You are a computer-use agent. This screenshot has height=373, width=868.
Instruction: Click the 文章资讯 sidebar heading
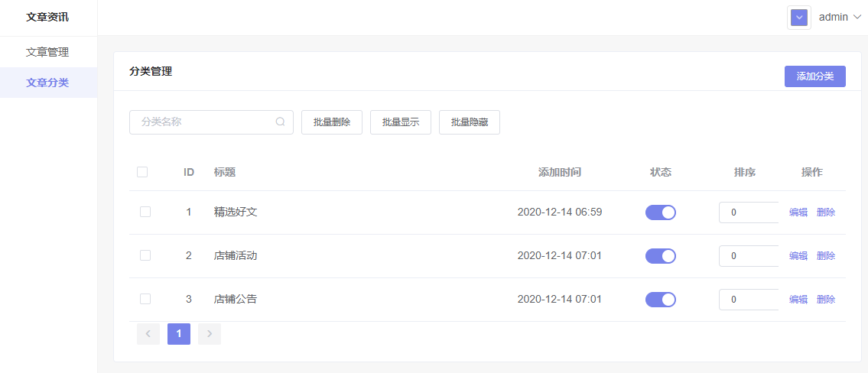47,17
